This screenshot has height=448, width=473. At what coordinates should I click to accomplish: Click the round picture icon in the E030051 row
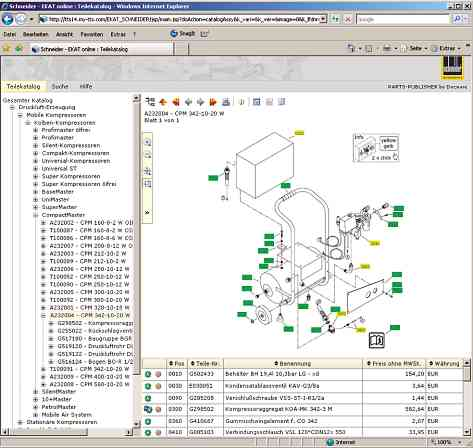158,386
